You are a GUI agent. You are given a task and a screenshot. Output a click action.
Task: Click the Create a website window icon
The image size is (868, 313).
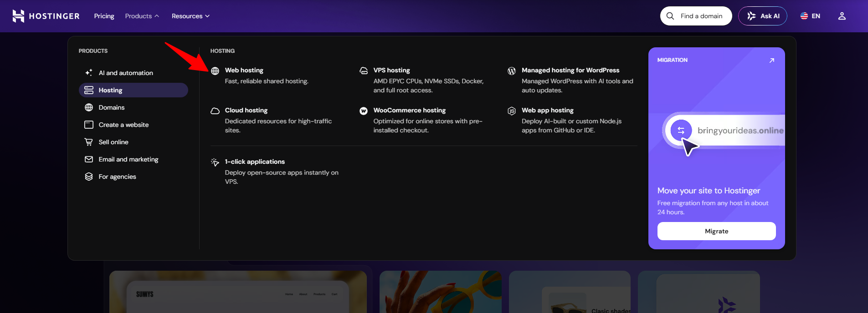[x=89, y=125]
